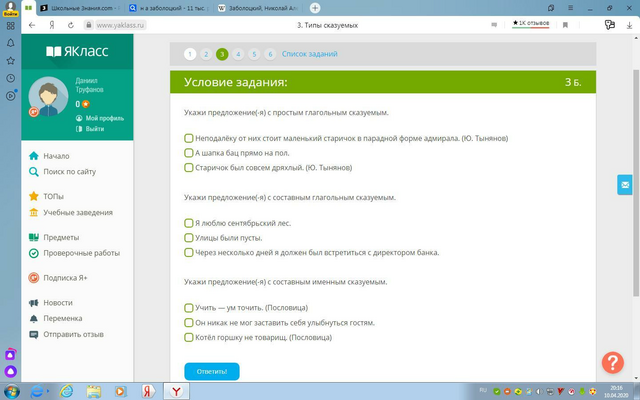The height and width of the screenshot is (400, 640).
Task: Click the browser back arrow
Action: (32, 25)
